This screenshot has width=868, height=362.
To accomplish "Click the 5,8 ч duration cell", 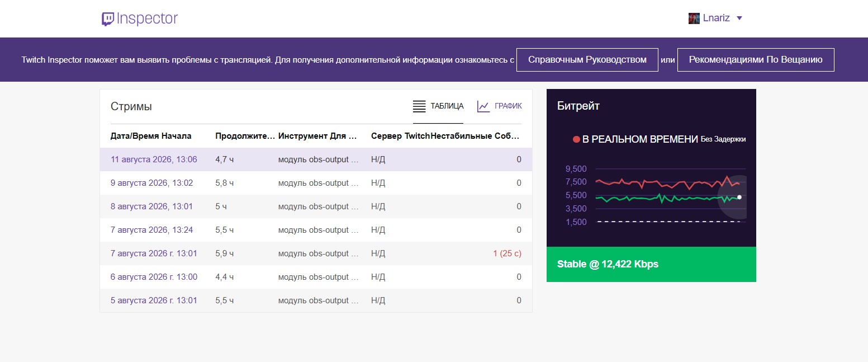I will (x=224, y=183).
